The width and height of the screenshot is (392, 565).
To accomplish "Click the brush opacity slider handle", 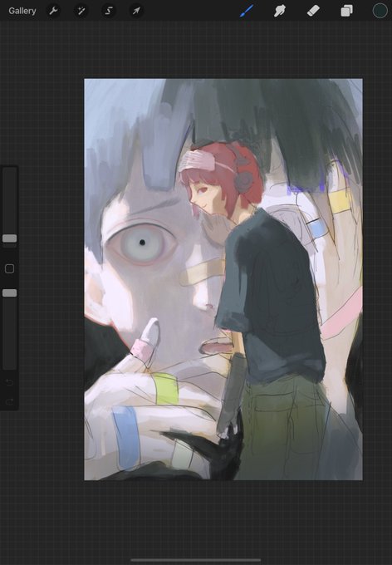I will tap(9, 293).
